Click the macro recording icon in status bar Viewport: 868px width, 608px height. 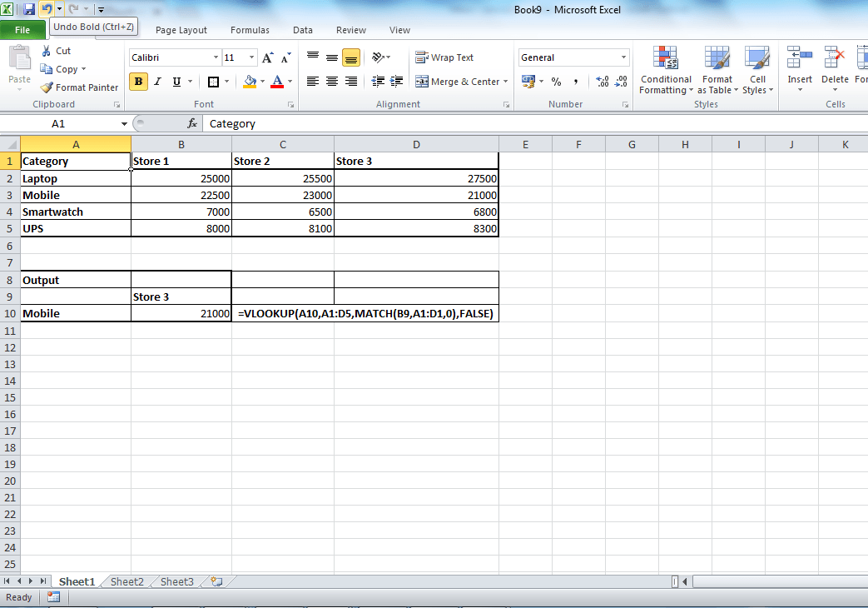[x=54, y=597]
